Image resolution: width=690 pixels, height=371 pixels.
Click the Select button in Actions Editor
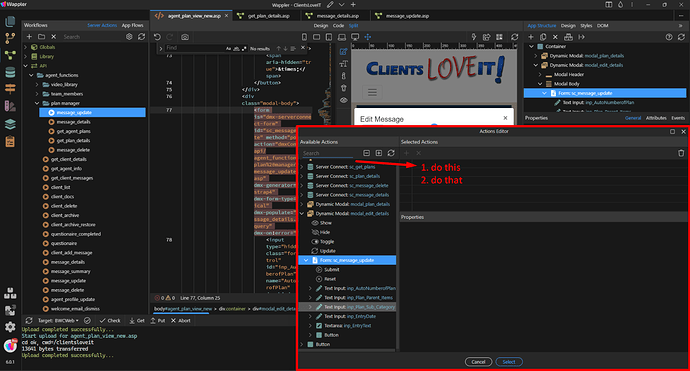(509, 362)
